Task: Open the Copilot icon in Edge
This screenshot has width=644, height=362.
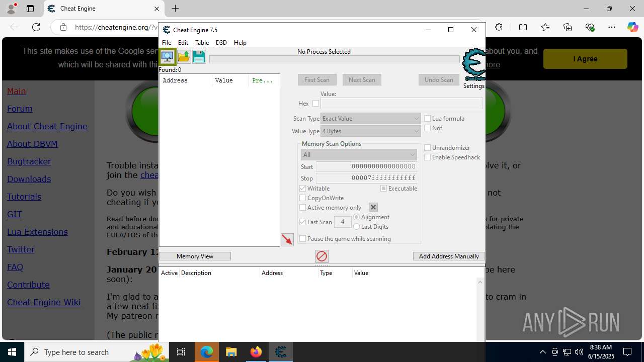Action: coord(632,27)
